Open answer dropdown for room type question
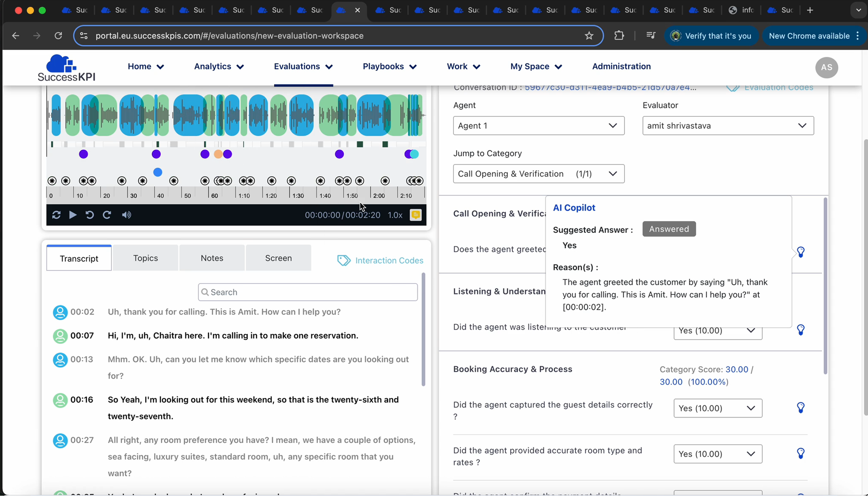Viewport: 868px width, 496px height. tap(718, 454)
